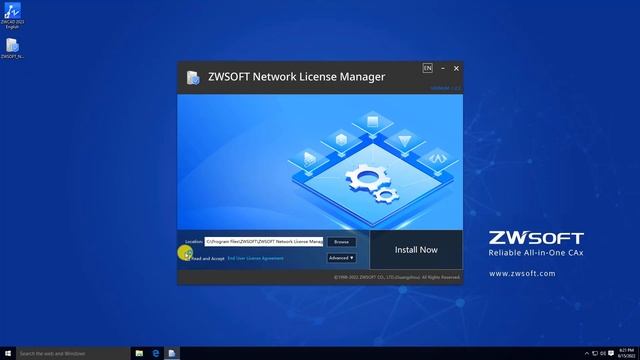The height and width of the screenshot is (360, 640).
Task: Click the installation location path field
Action: (264, 242)
